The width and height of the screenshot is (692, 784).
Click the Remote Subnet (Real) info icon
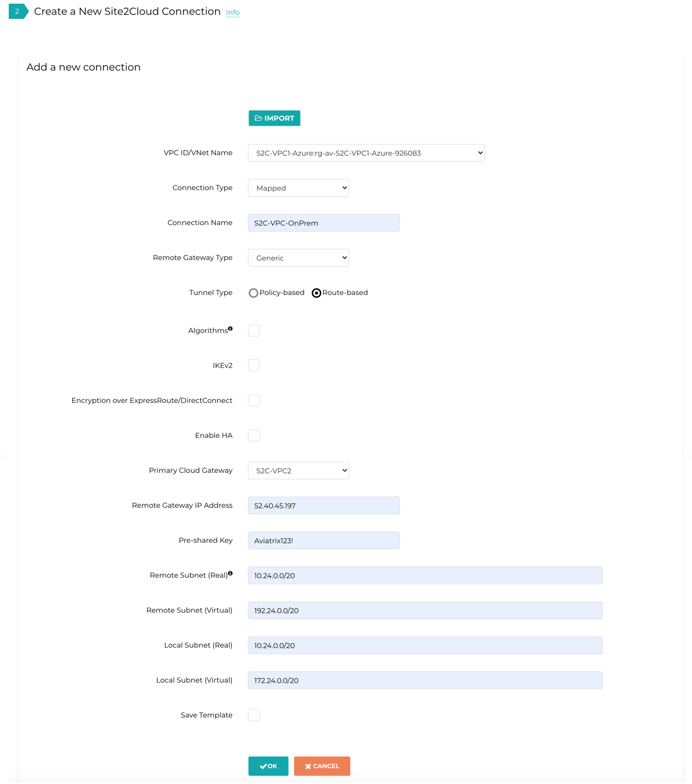click(x=230, y=574)
